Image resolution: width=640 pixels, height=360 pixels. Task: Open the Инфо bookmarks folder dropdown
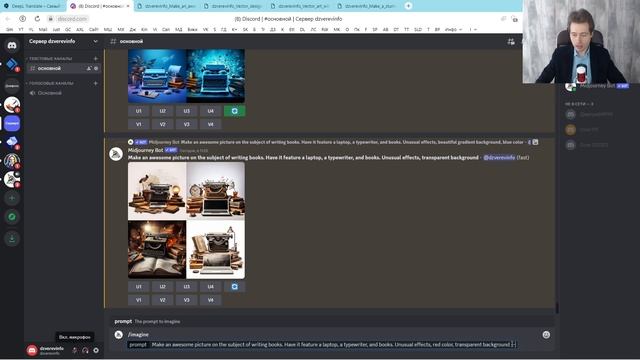tap(453, 29)
